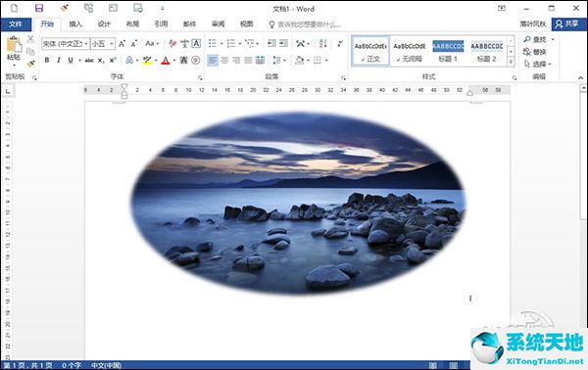
Task: Click the character border A icon
Action: pos(197,43)
